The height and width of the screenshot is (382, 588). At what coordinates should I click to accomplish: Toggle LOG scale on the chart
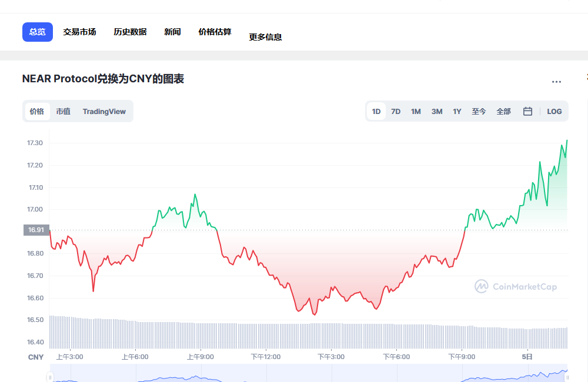pos(554,111)
